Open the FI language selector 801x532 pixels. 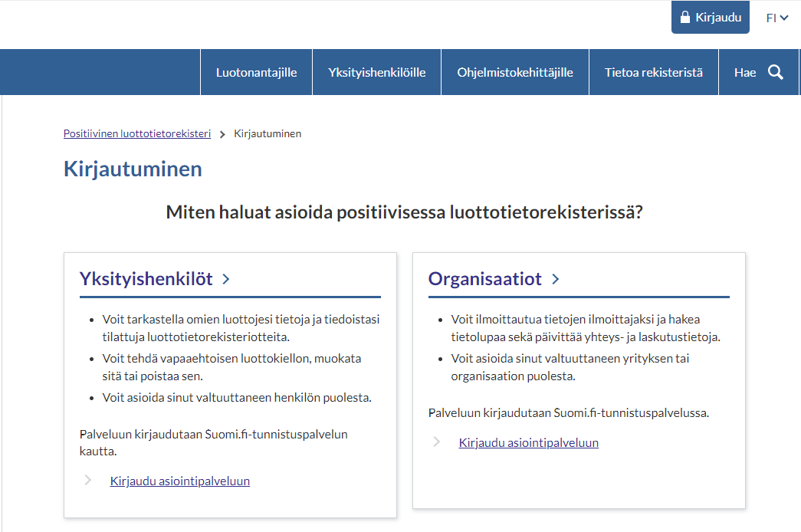coord(771,18)
